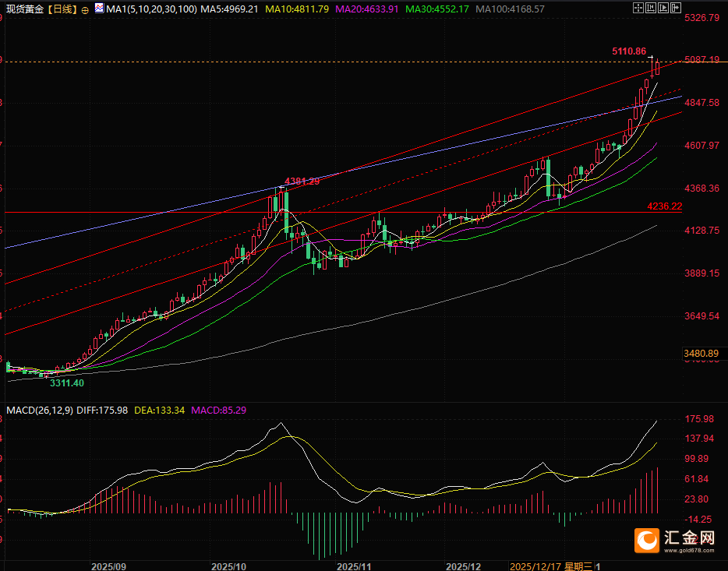Click the 4381.29 peak price label

tap(302, 182)
